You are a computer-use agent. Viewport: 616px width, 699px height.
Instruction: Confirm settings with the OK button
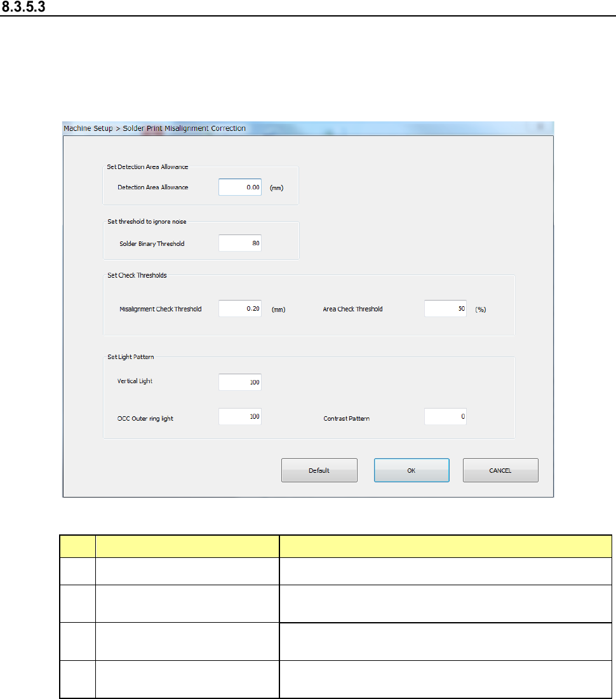pos(412,470)
